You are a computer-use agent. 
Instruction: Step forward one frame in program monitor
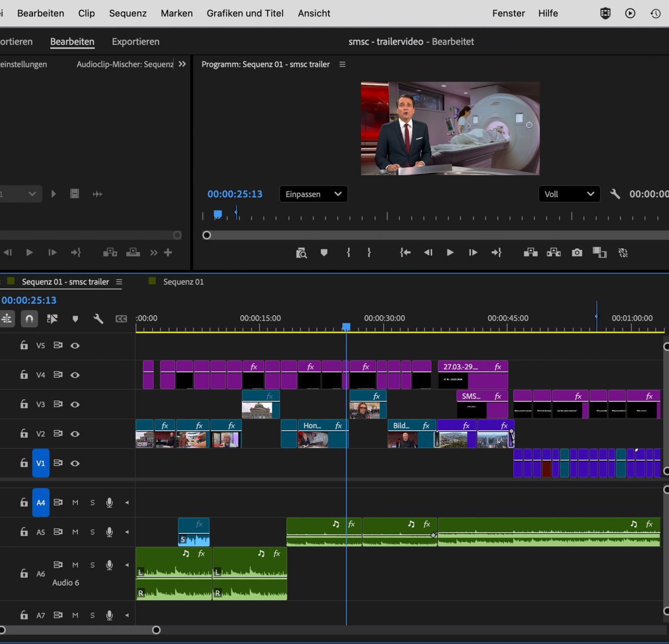(473, 252)
